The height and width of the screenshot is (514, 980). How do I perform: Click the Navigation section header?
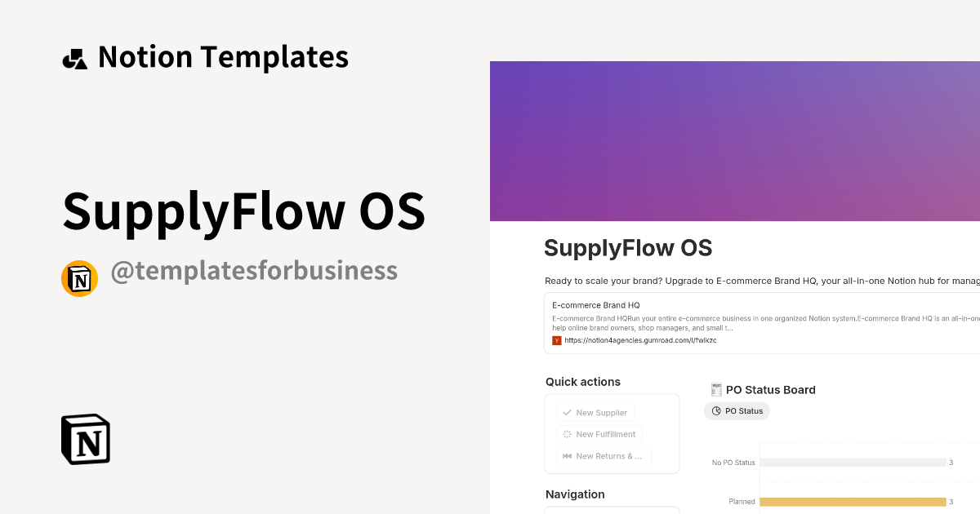(575, 494)
